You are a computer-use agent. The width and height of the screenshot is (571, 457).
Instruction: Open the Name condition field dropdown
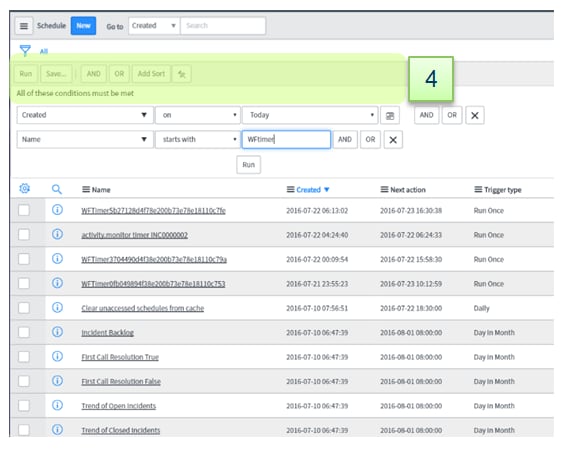(x=84, y=139)
